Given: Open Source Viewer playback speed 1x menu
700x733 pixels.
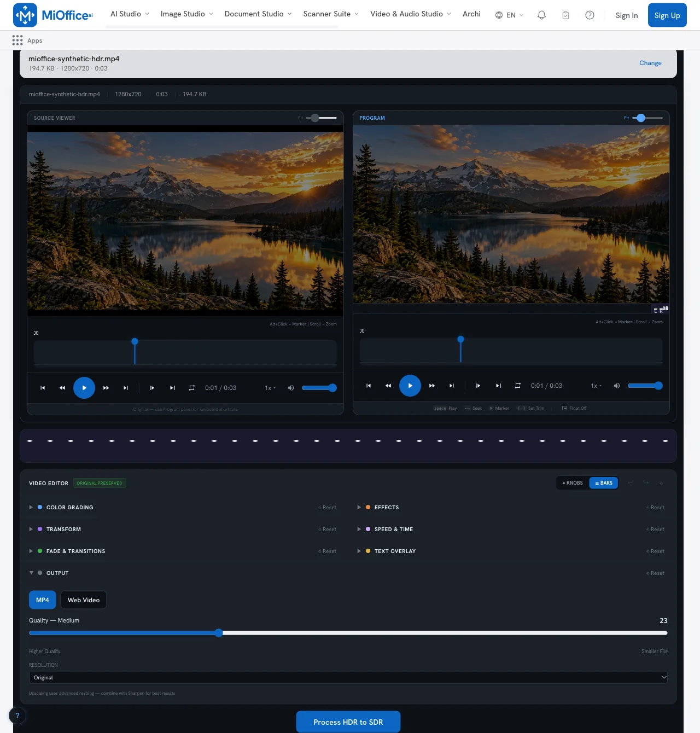Looking at the screenshot, I should tap(270, 388).
